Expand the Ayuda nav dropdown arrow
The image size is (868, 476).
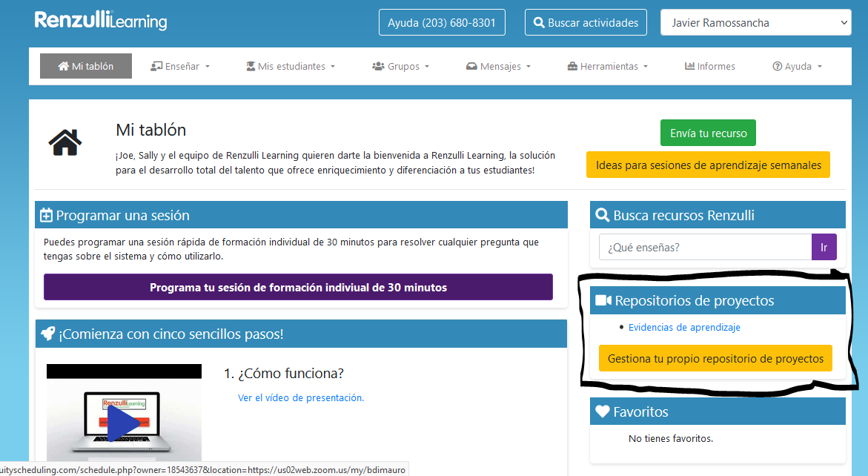[819, 67]
